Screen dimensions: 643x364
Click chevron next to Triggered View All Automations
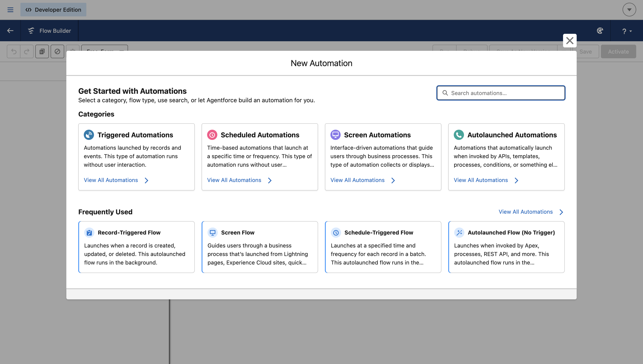147,180
